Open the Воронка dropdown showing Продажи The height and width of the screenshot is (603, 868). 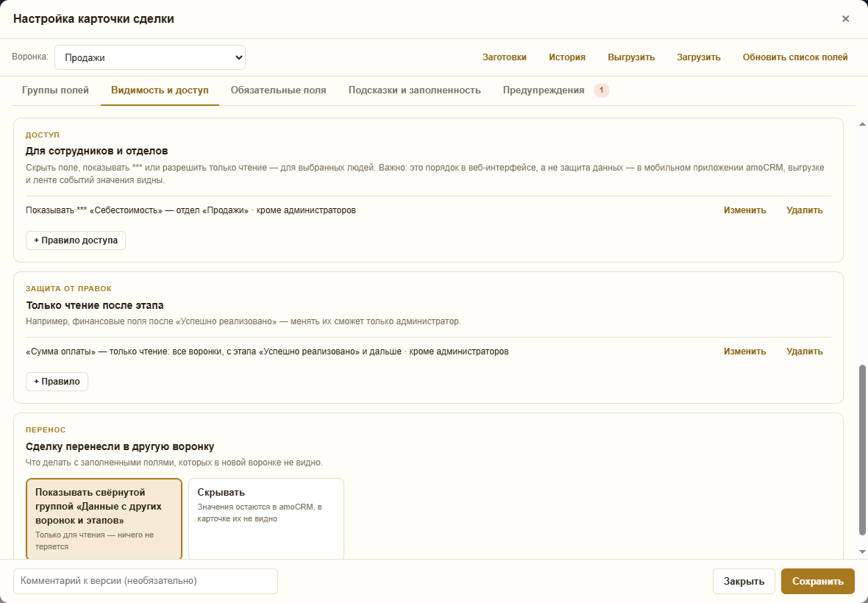click(150, 57)
